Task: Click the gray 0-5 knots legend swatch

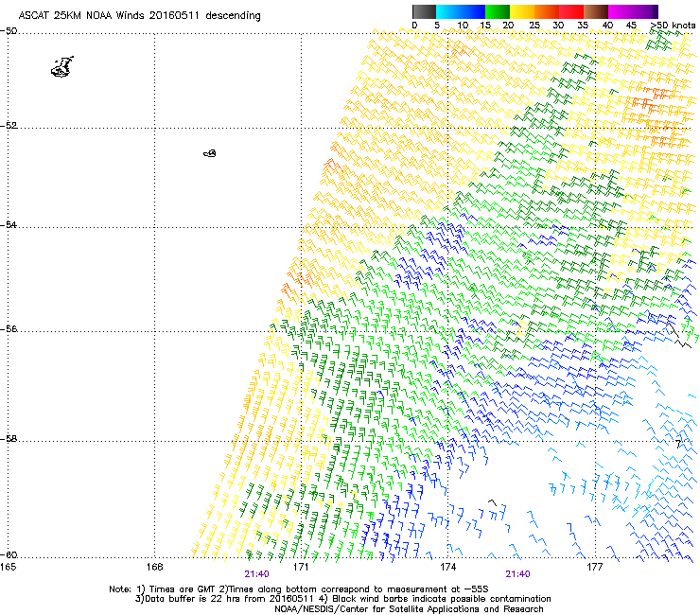Action: (x=424, y=11)
